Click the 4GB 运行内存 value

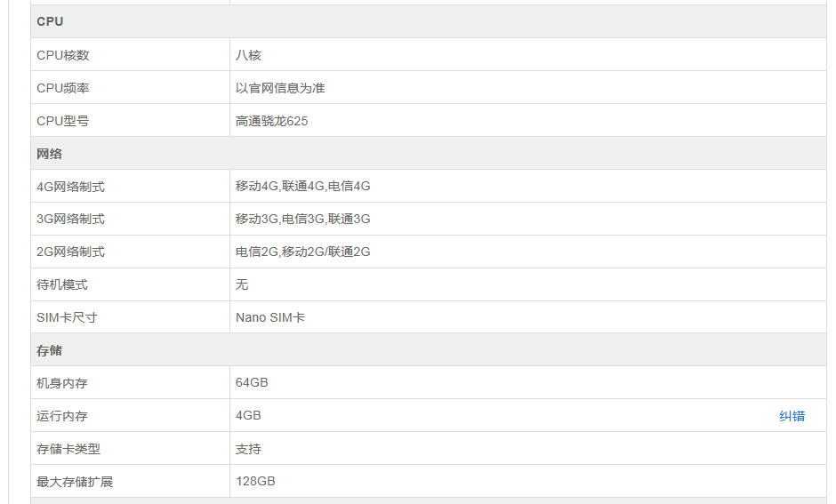[248, 416]
